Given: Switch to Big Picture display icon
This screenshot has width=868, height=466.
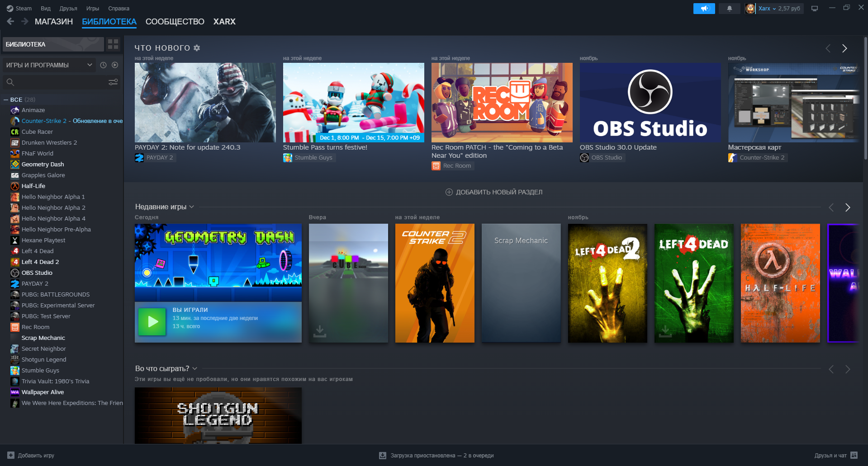Looking at the screenshot, I should (815, 9).
